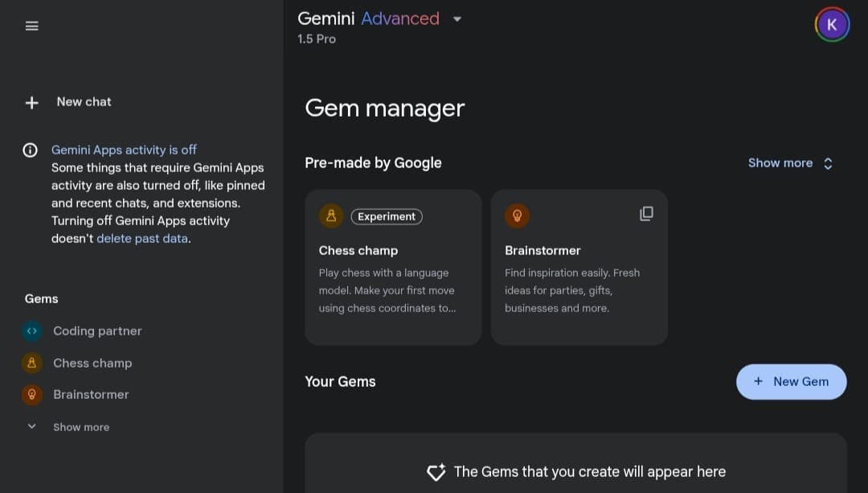The height and width of the screenshot is (493, 868).
Task: Select the Chess champ pawn icon
Action: click(31, 363)
